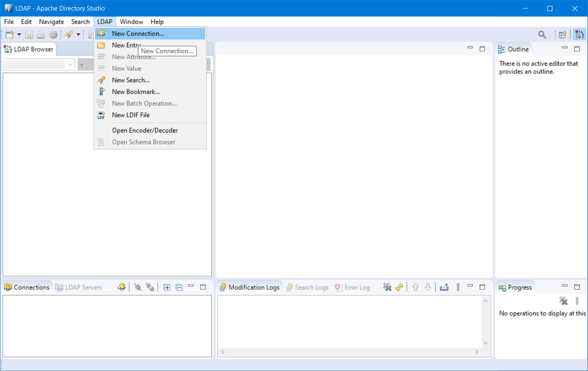Viewport: 588px width, 371px height.
Task: Open the Edit menu
Action: (26, 22)
